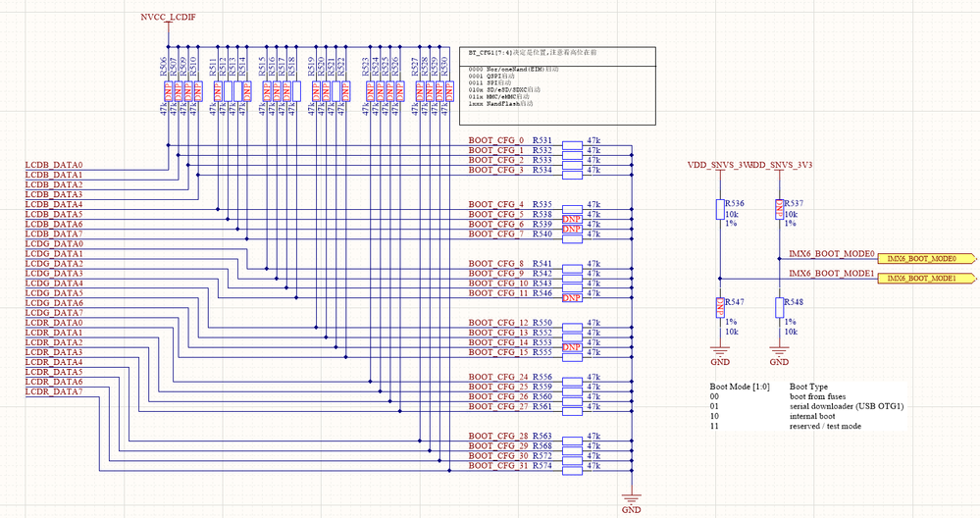Click the GND symbol below the boot config bus
Screen dimensions: 980x518
click(x=631, y=502)
